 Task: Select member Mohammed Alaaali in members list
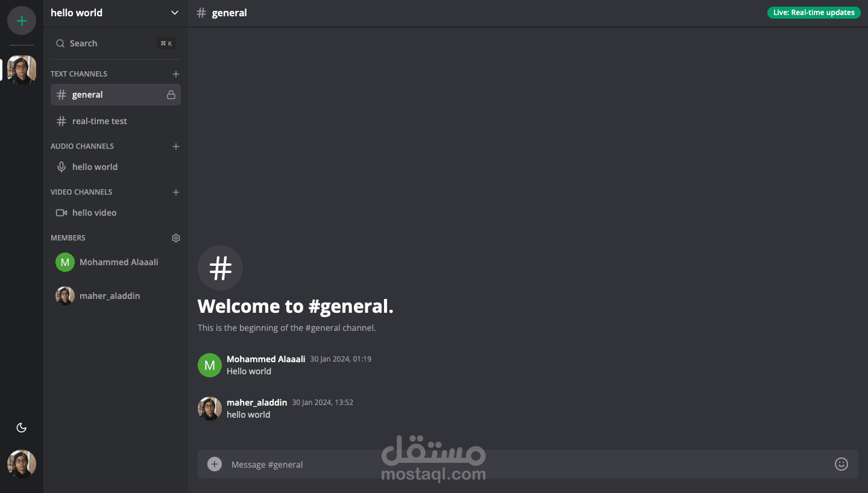[116, 262]
